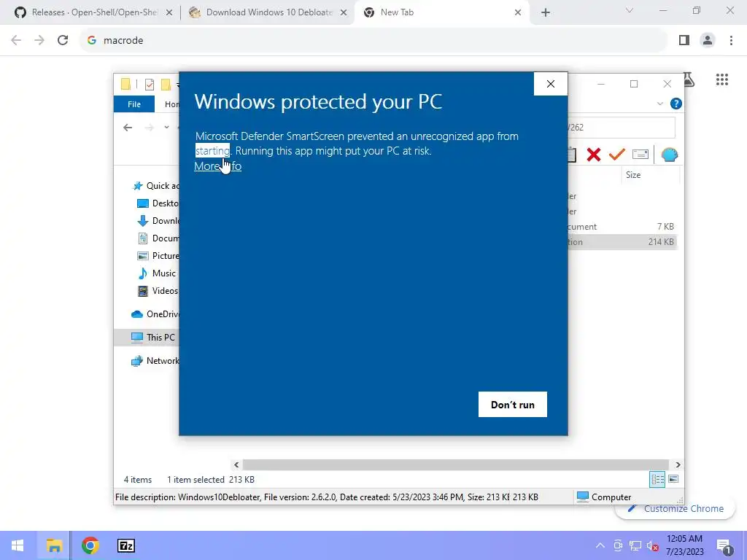Select the 7 KB document row
This screenshot has width=747, height=560.
click(x=622, y=227)
